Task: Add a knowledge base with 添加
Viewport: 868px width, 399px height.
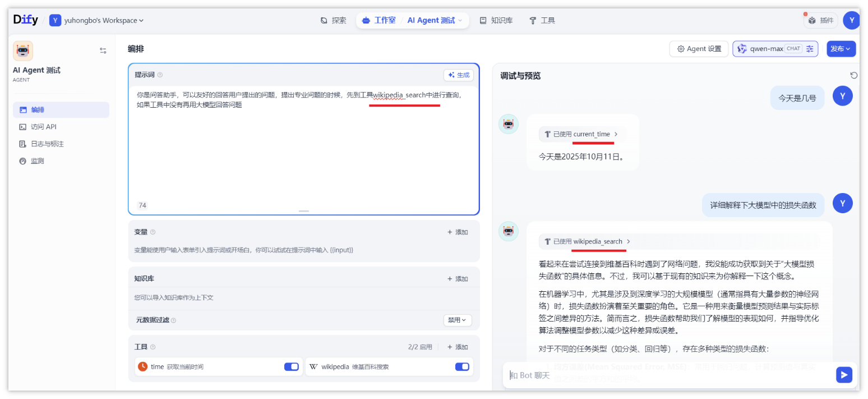Action: (457, 278)
